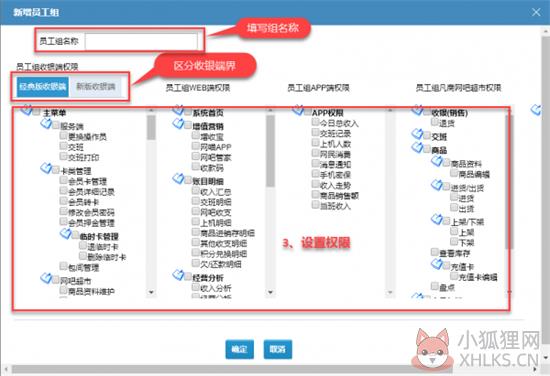Click the 增值营销 folder icon
This screenshot has width=550, height=376.
tap(178, 123)
